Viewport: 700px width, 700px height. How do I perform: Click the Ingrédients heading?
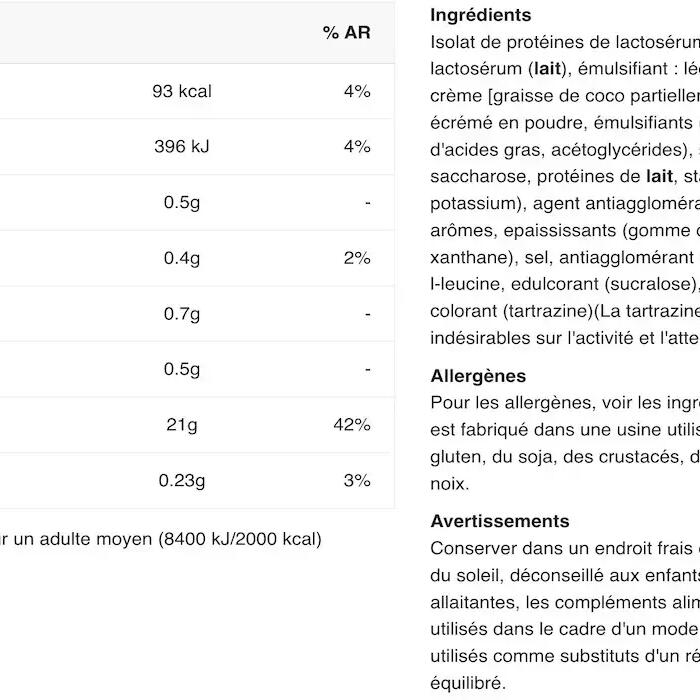tap(481, 15)
